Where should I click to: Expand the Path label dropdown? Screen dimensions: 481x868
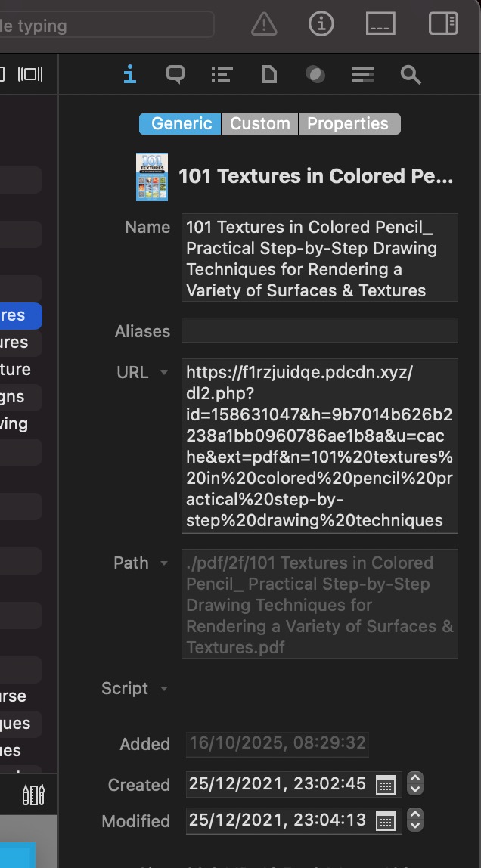pos(164,563)
